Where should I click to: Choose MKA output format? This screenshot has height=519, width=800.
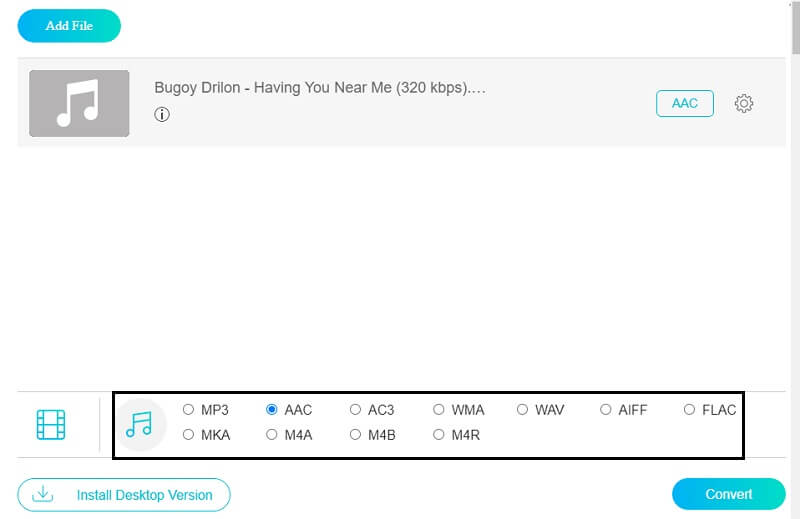pyautogui.click(x=189, y=435)
